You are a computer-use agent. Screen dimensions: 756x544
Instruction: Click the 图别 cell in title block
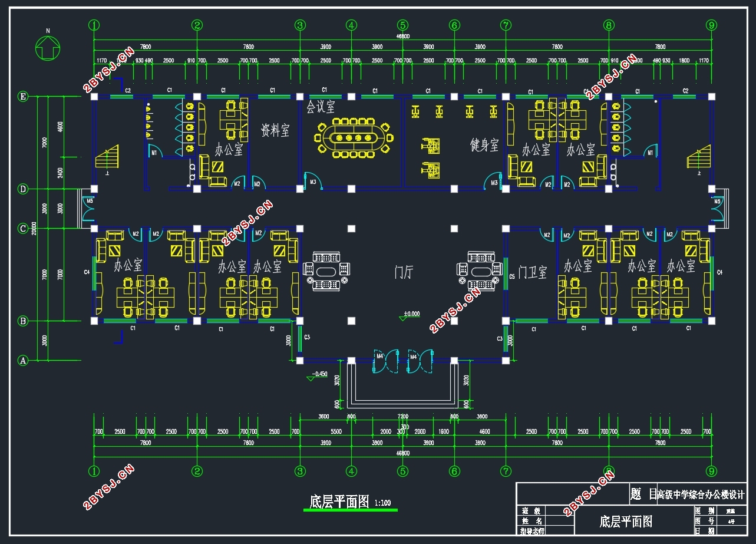[705, 511]
